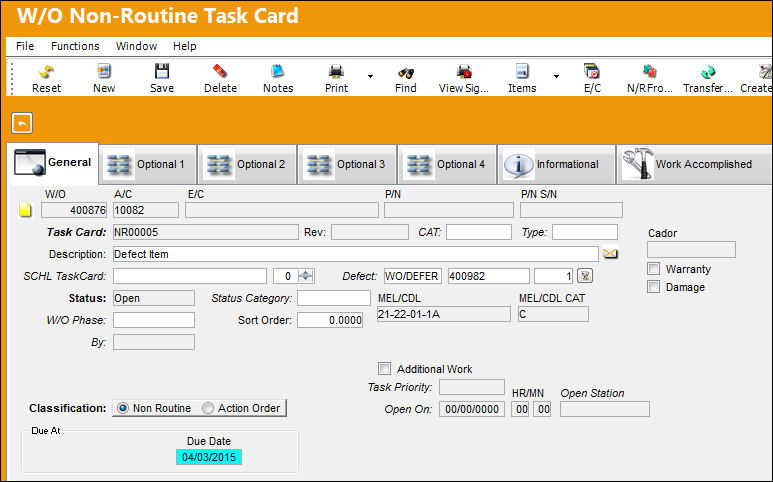
Task: Click the E/C toolbar icon
Action: (x=592, y=72)
